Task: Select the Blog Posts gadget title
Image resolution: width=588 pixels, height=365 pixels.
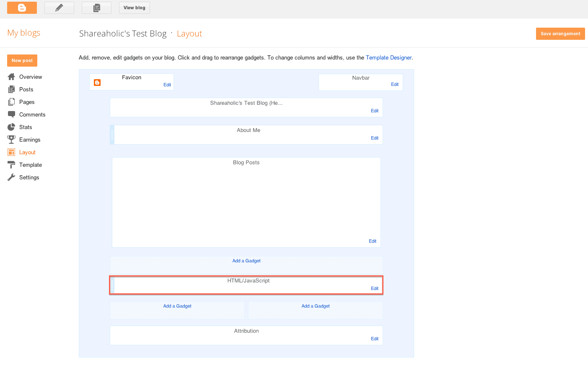Action: tap(246, 163)
